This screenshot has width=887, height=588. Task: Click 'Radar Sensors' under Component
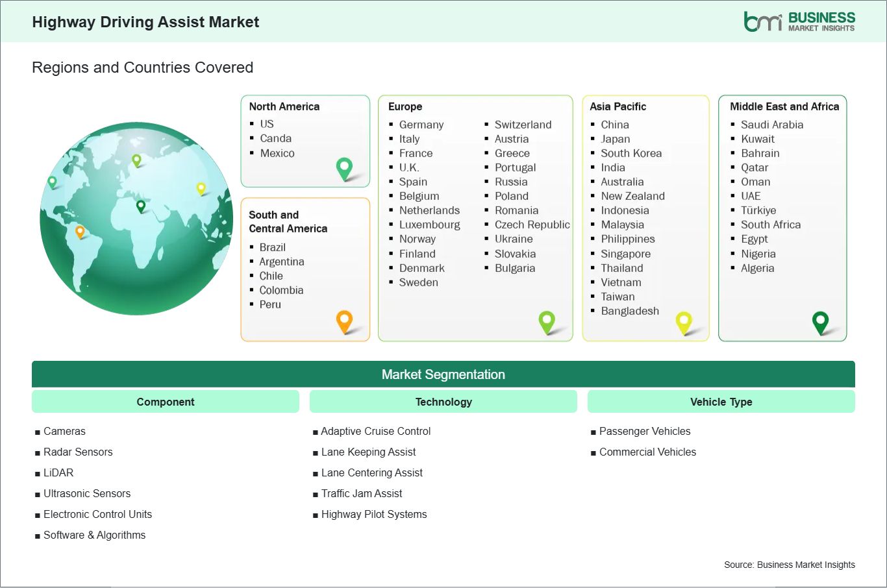pyautogui.click(x=78, y=452)
